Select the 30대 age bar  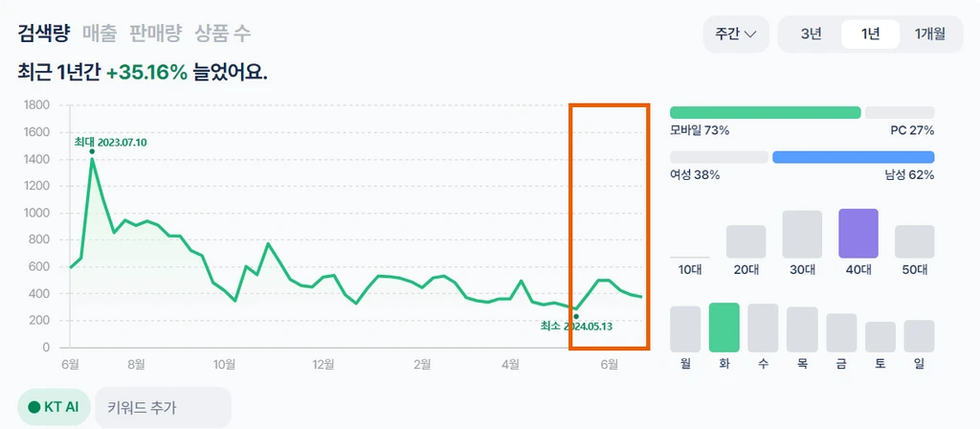(802, 234)
